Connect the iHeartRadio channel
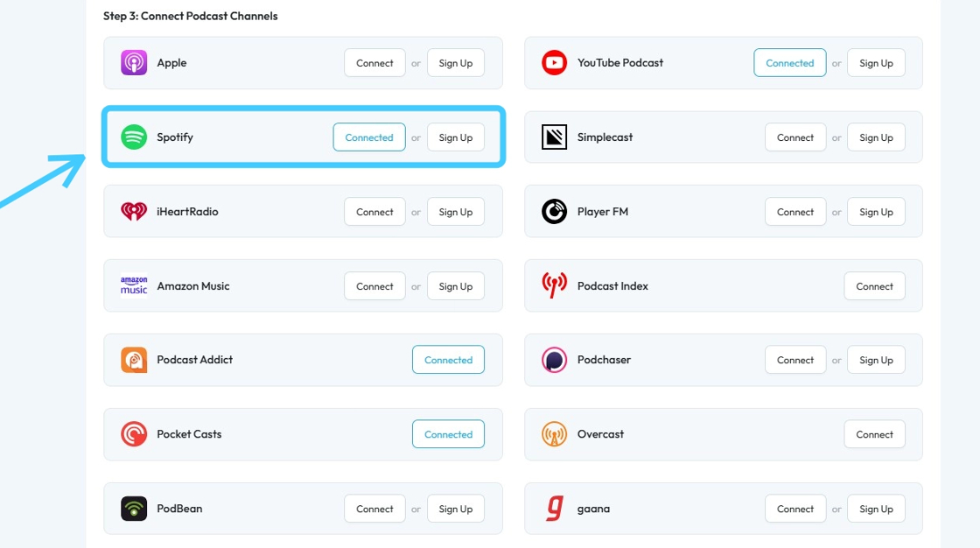Viewport: 980px width, 548px height. (x=374, y=212)
